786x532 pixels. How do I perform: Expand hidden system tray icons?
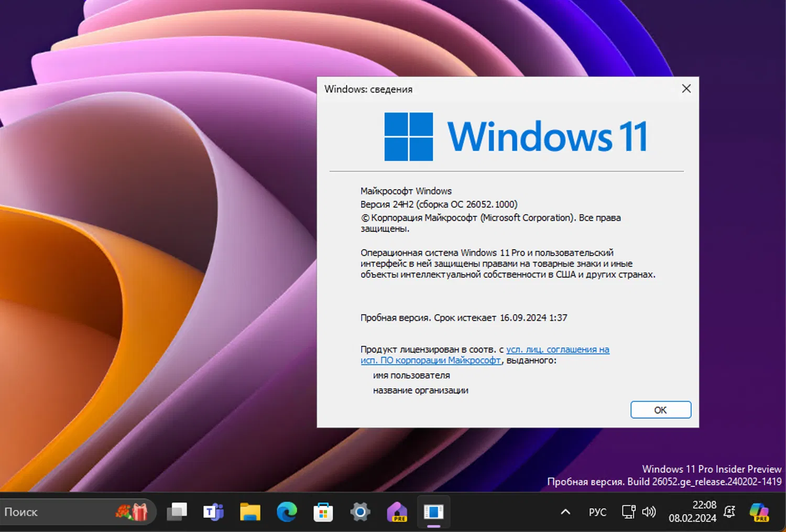pos(565,512)
